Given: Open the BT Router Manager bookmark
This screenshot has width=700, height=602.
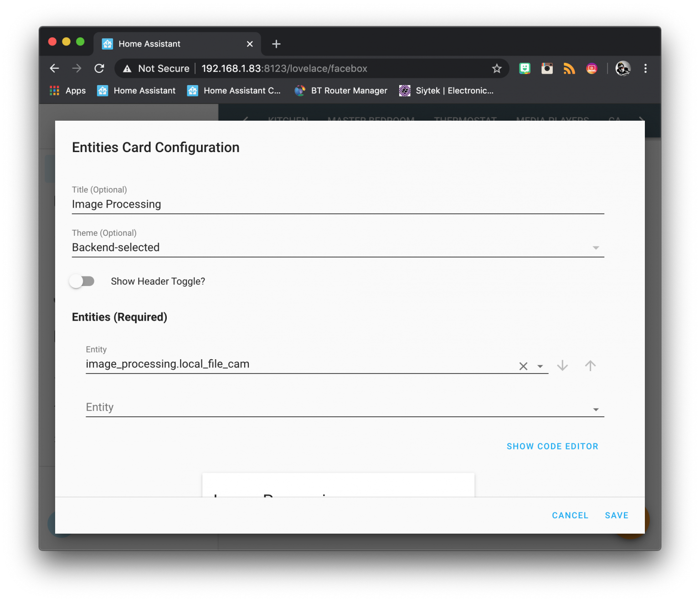Looking at the screenshot, I should click(x=340, y=90).
